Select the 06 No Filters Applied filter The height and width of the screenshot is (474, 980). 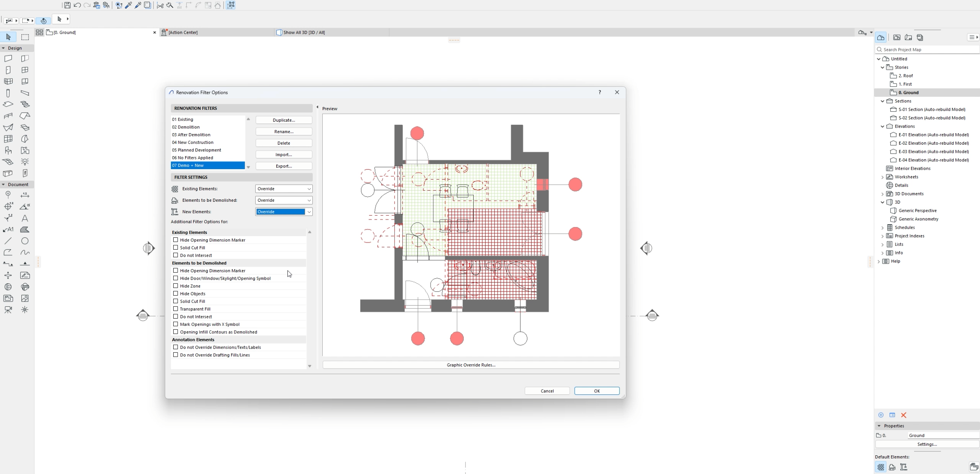pos(208,158)
